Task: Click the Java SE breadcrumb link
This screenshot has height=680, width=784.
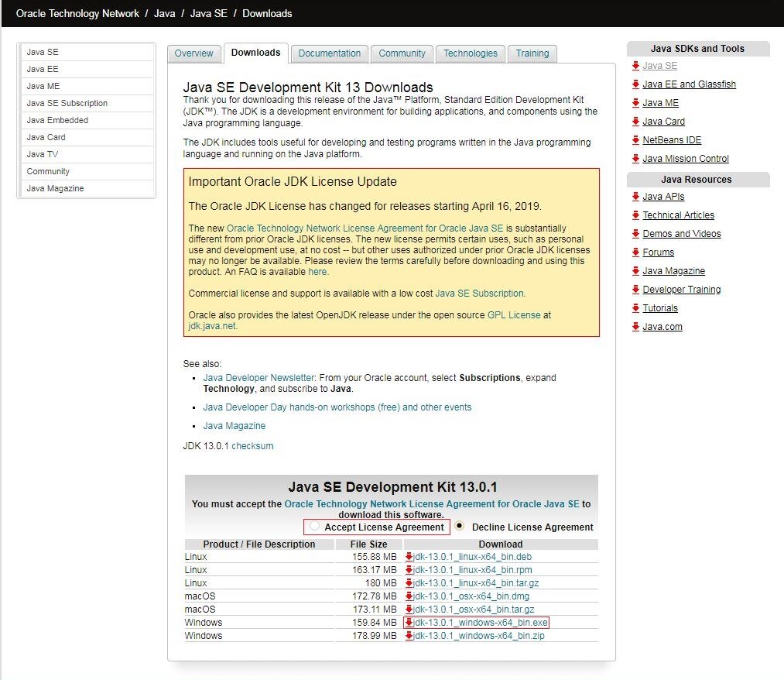Action: point(208,13)
